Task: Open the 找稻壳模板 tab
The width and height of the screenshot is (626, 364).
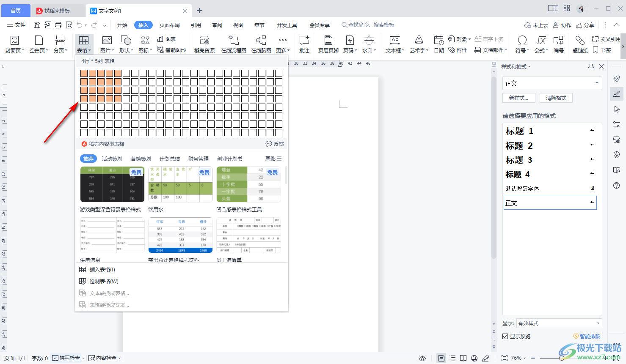Action: click(58, 11)
